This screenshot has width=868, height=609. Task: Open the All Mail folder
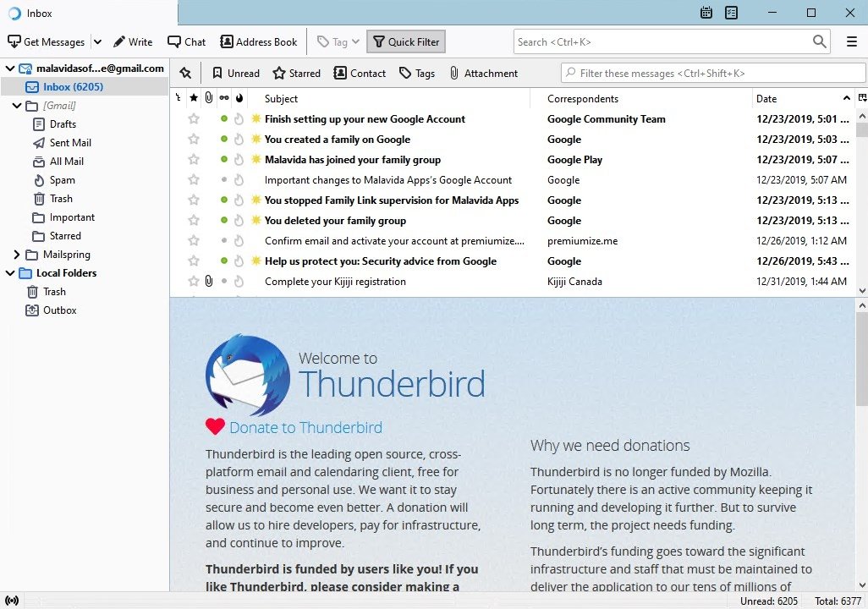pyautogui.click(x=67, y=161)
